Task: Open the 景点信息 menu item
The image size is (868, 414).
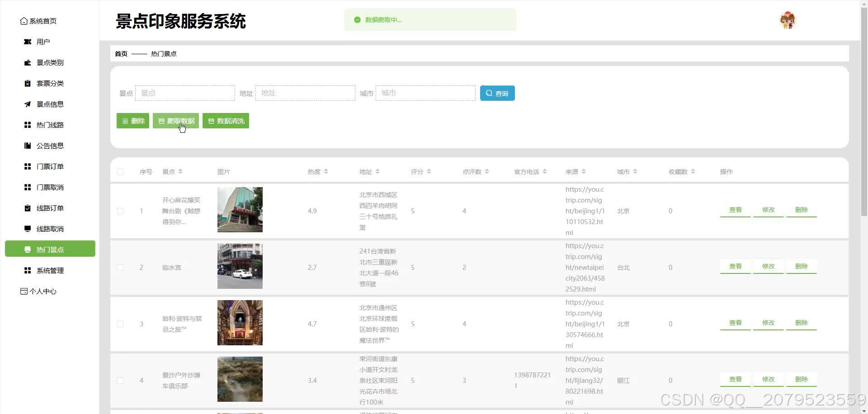Action: [x=50, y=104]
